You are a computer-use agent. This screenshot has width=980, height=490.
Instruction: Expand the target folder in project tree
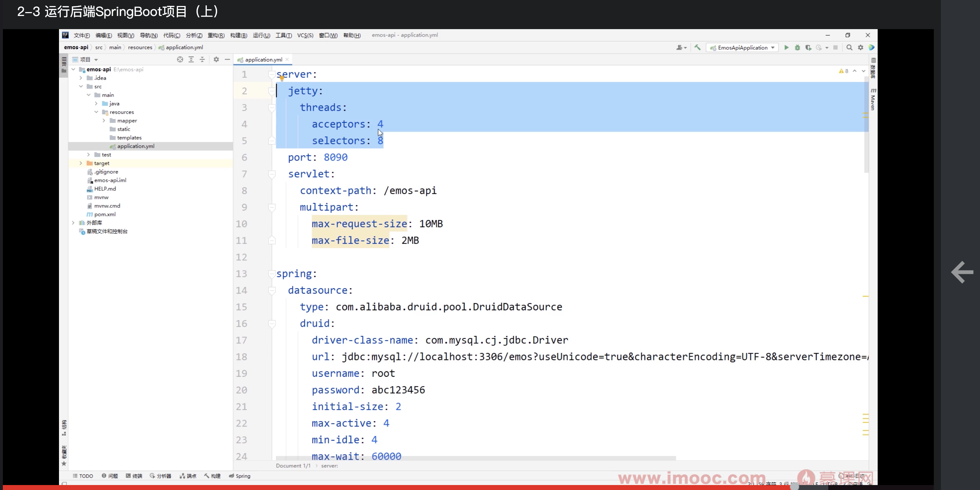(x=81, y=163)
